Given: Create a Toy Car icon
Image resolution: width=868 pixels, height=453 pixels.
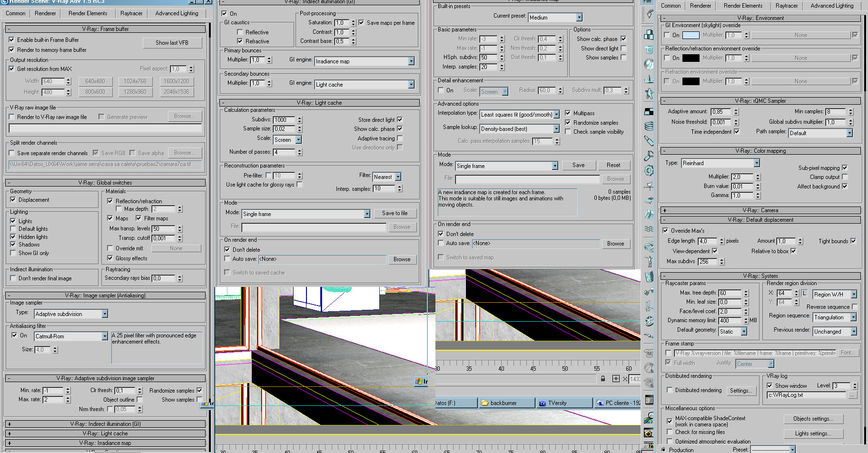Looking at the screenshot, I should click(x=649, y=200).
